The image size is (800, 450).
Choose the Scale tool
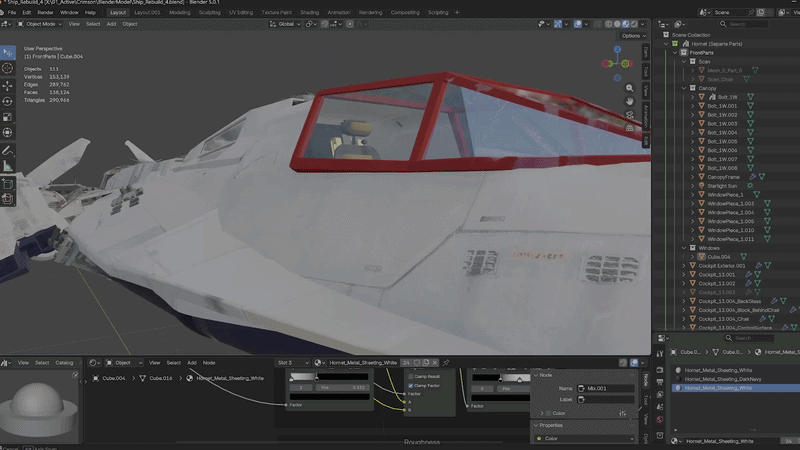[8, 117]
